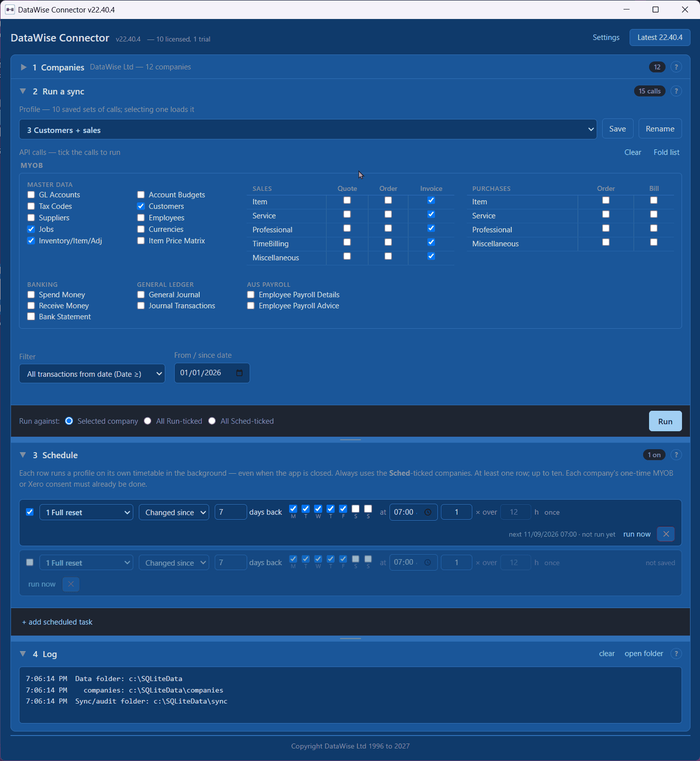The image size is (700, 761).
Task: Rename the selected profile
Action: point(660,129)
